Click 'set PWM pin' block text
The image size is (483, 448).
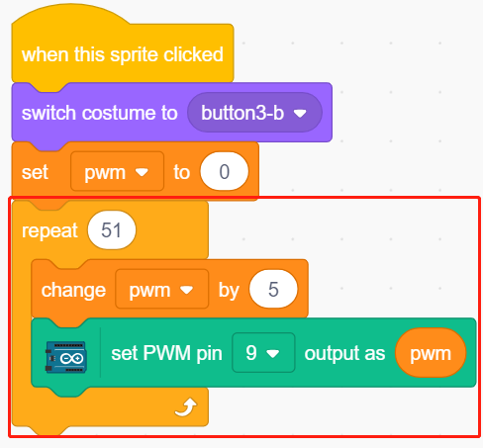[x=166, y=353]
